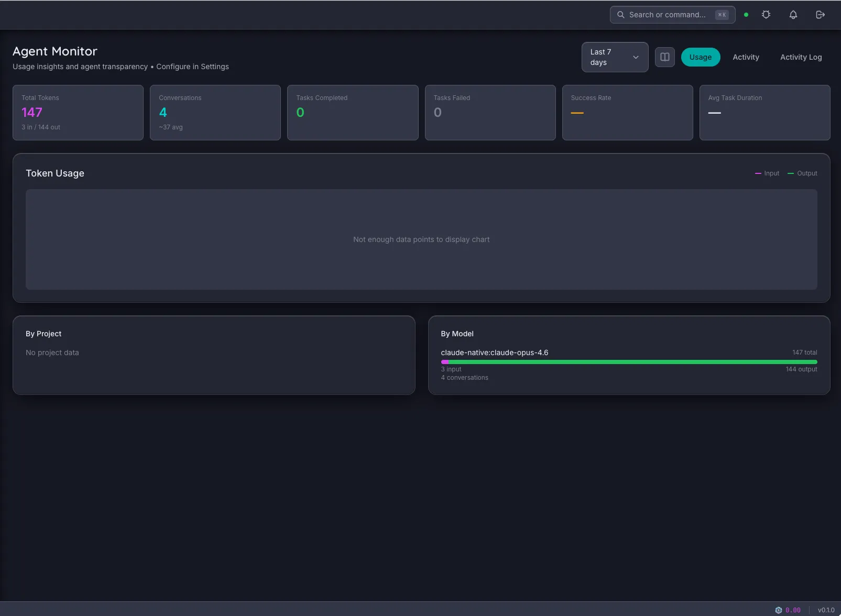Toggle the split panel layout icon
This screenshot has height=616, width=841.
coord(665,57)
